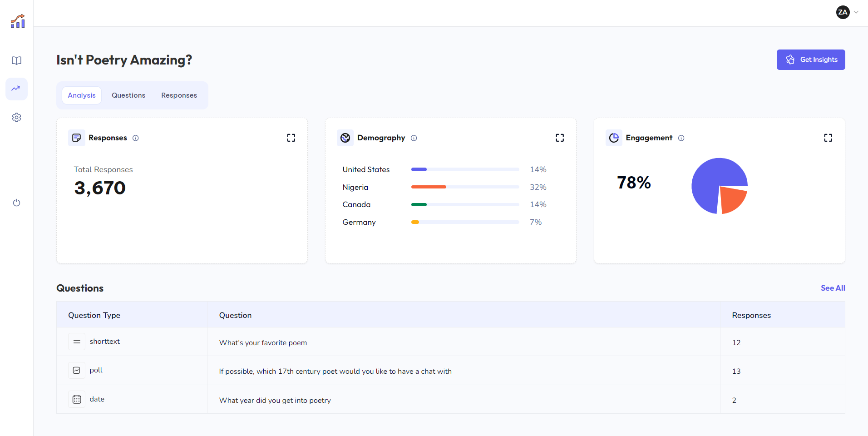Click the See All link
The width and height of the screenshot is (868, 436).
click(x=833, y=288)
